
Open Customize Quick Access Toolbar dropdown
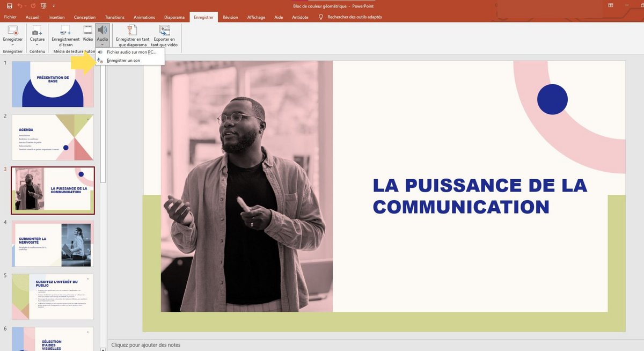pyautogui.click(x=54, y=6)
